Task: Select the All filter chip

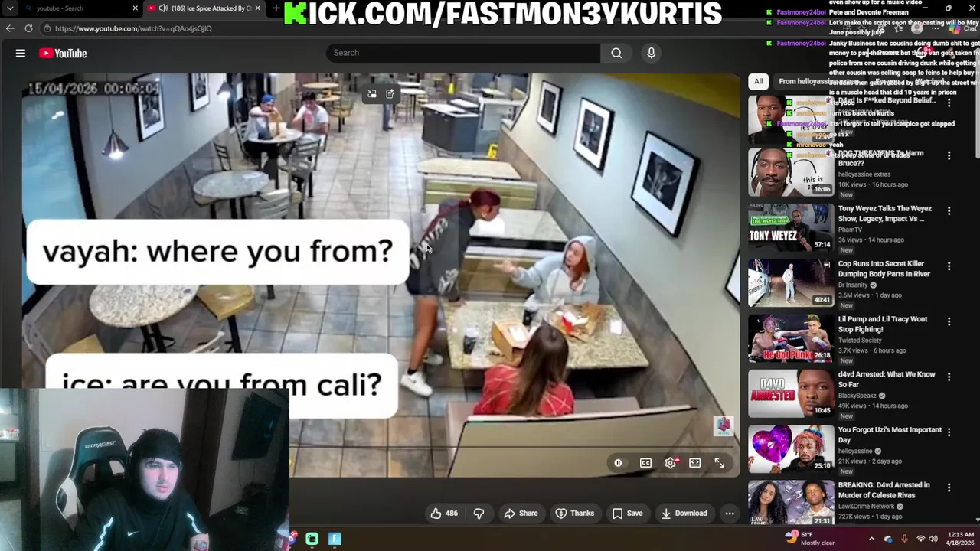Action: (x=758, y=81)
